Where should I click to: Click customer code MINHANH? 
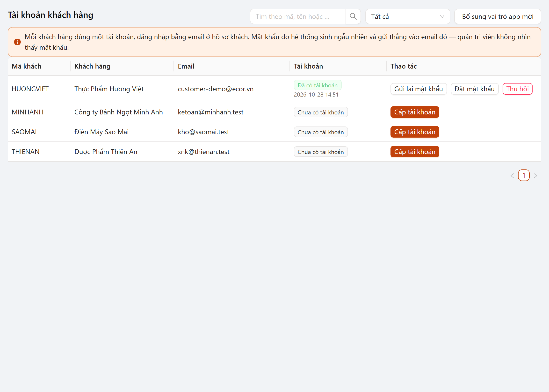pos(28,112)
